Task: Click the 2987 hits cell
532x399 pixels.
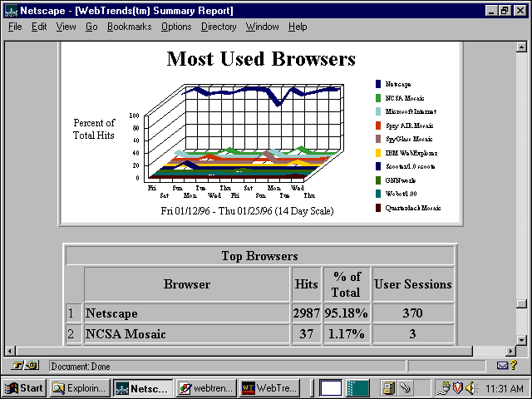Action: (306, 313)
